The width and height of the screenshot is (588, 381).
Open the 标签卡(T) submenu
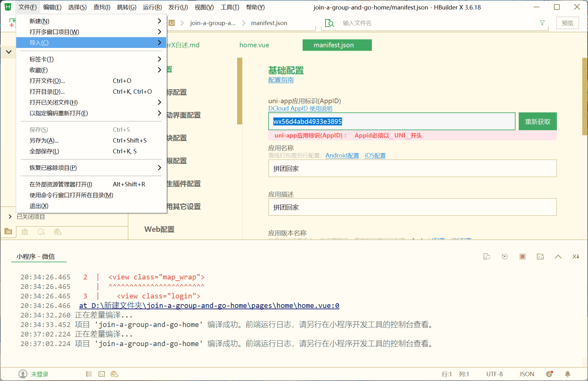click(91, 59)
